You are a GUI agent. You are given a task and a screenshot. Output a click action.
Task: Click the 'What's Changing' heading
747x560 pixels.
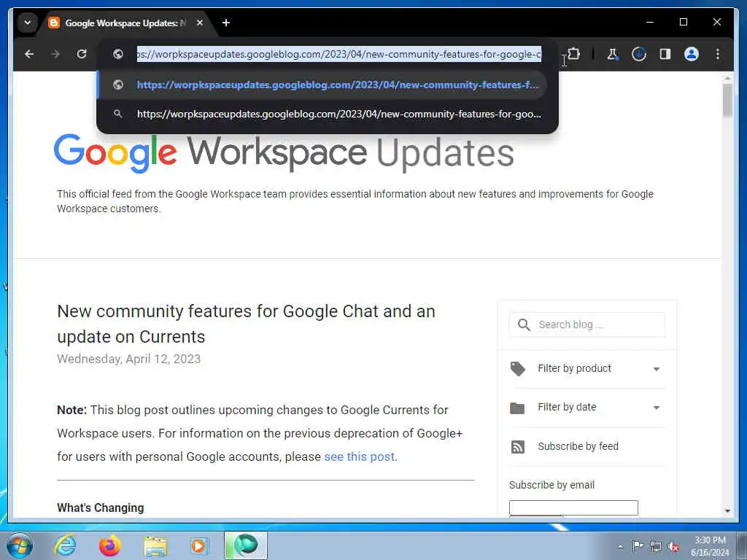(x=101, y=507)
